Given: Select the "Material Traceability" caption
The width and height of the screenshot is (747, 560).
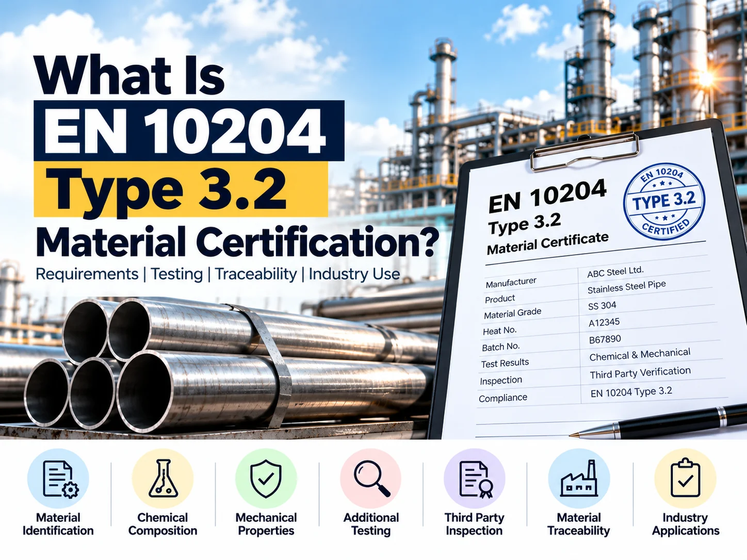Looking at the screenshot, I should point(579,524).
